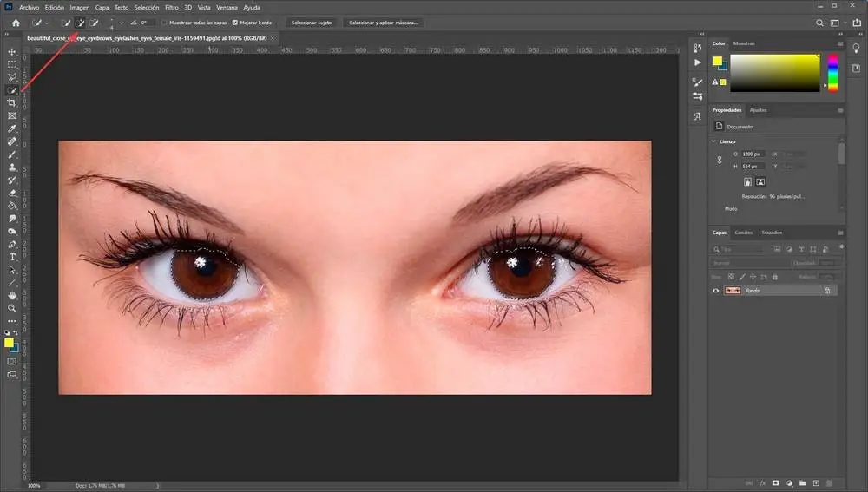
Task: Select the Horizontal Type tool
Action: pyautogui.click(x=12, y=257)
